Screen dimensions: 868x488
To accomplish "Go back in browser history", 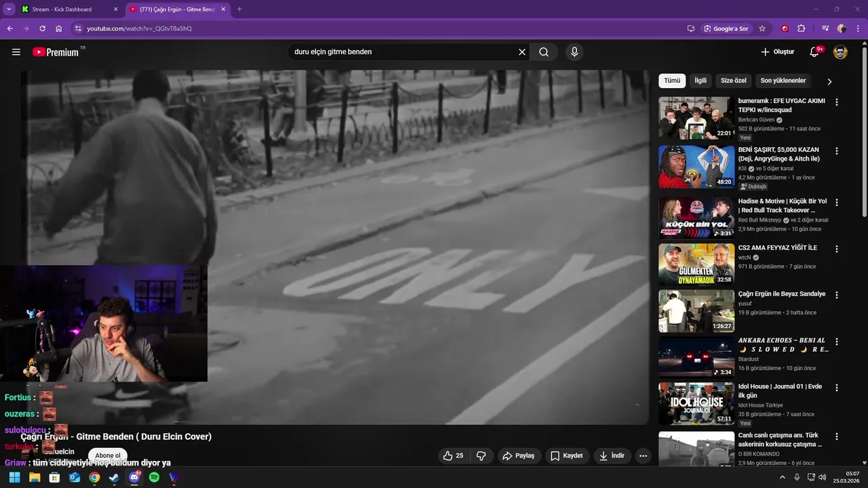I will pyautogui.click(x=10, y=28).
